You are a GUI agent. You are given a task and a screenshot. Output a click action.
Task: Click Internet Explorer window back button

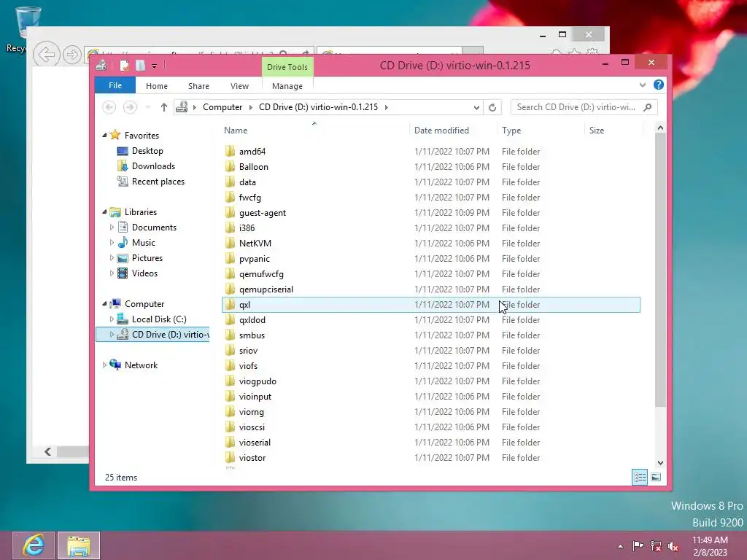point(46,55)
